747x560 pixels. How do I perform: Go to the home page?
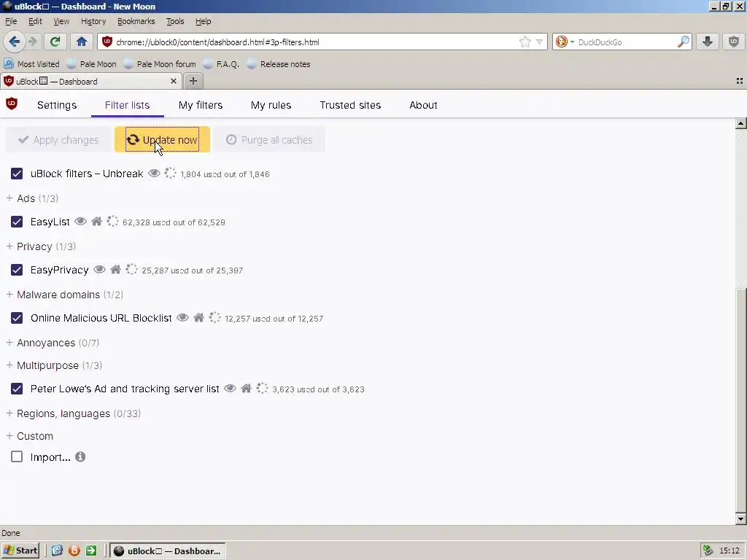[82, 42]
